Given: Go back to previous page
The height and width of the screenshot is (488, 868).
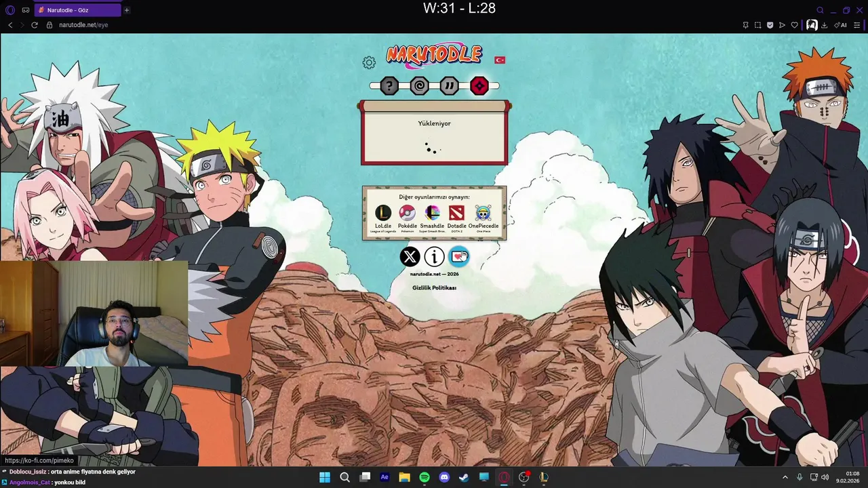Looking at the screenshot, I should coord(10,25).
